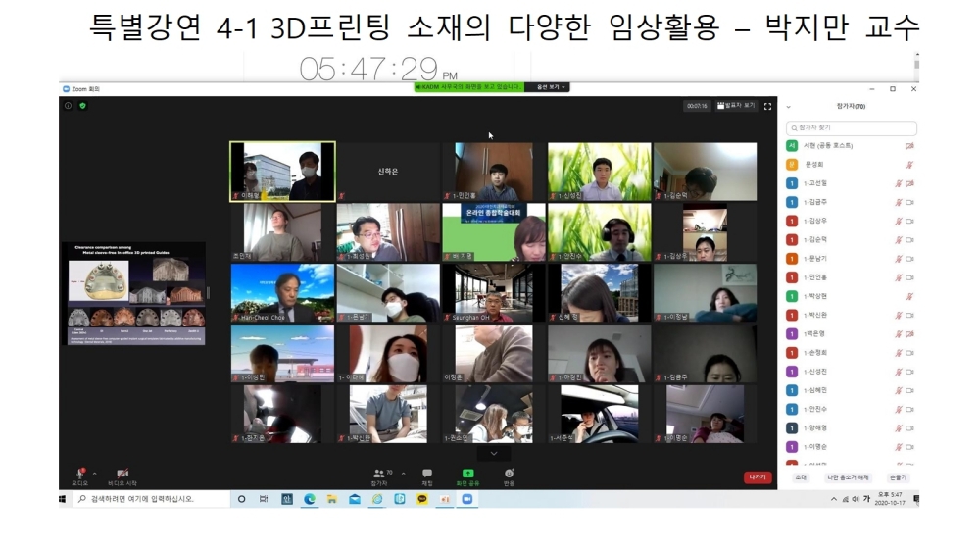Show next page of video gallery
Image resolution: width=980 pixels, height=551 pixels.
coord(494,454)
